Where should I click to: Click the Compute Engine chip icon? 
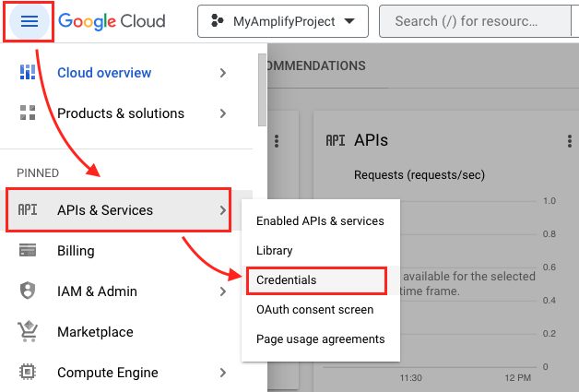[28, 372]
